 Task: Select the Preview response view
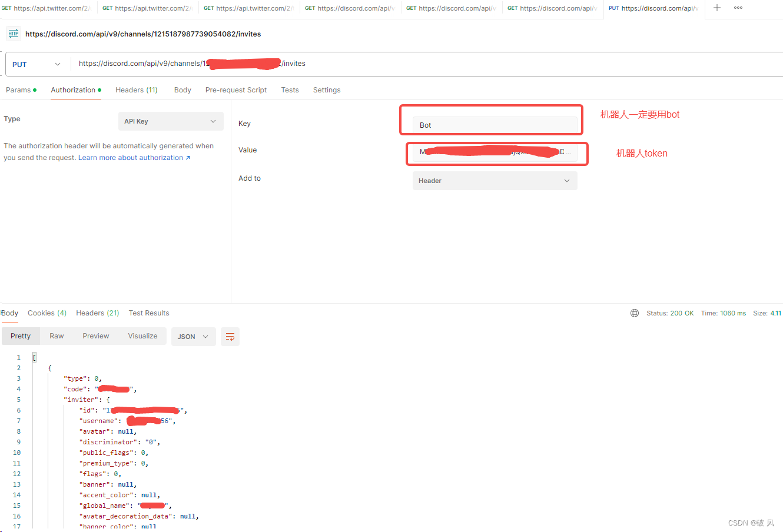pyautogui.click(x=96, y=336)
